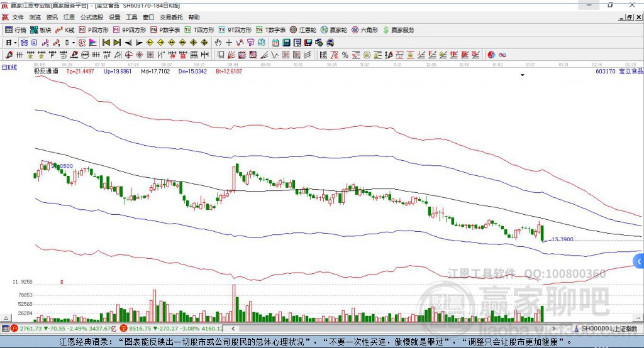The width and height of the screenshot is (644, 348).
Task: Open the T四方形 tool
Action: (x=199, y=30)
